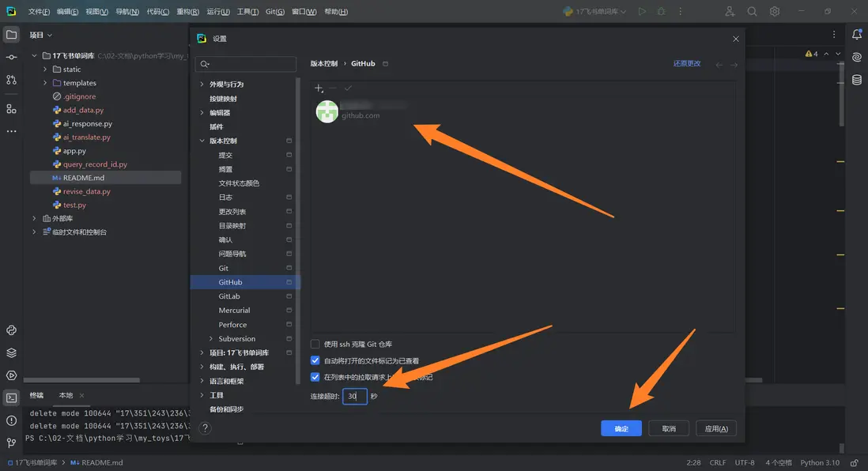Click the 取消 button

[669, 428]
